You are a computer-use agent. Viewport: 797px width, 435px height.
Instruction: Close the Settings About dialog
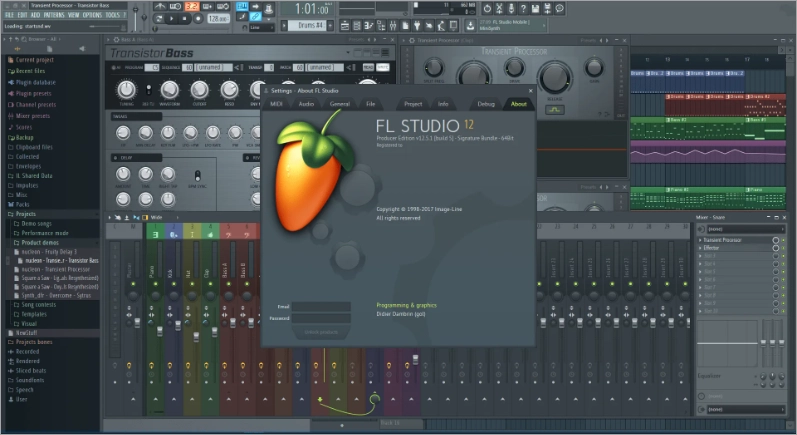pos(531,90)
